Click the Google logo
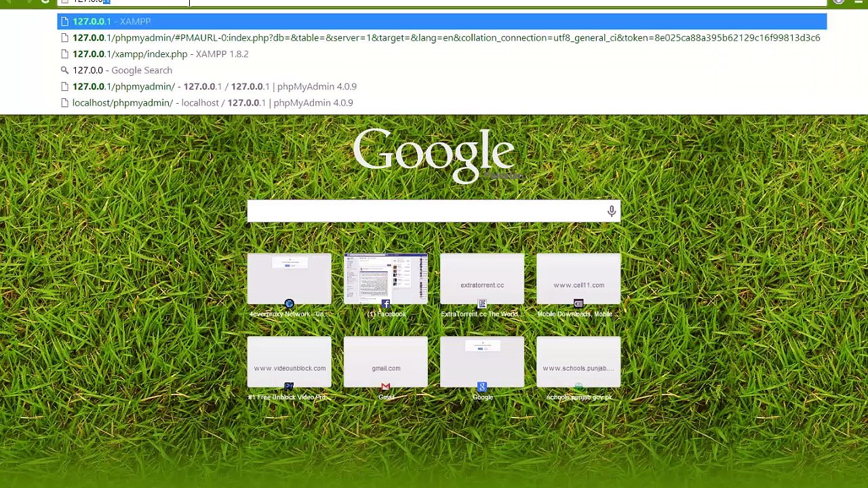 click(434, 155)
